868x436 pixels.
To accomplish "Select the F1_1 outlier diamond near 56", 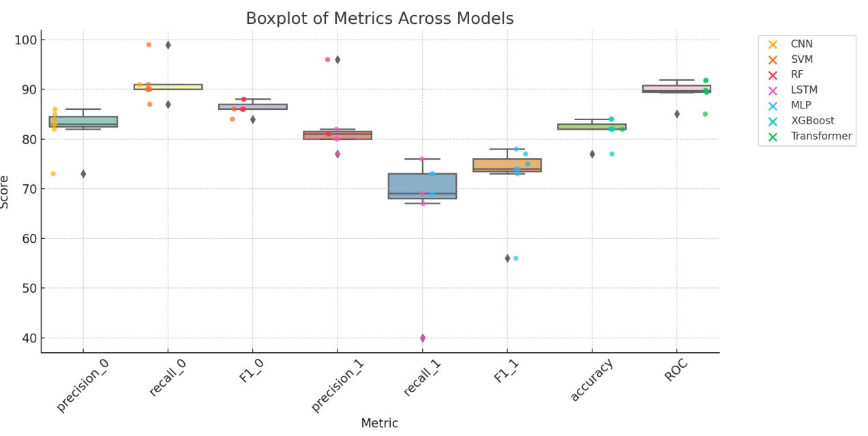I will (507, 258).
